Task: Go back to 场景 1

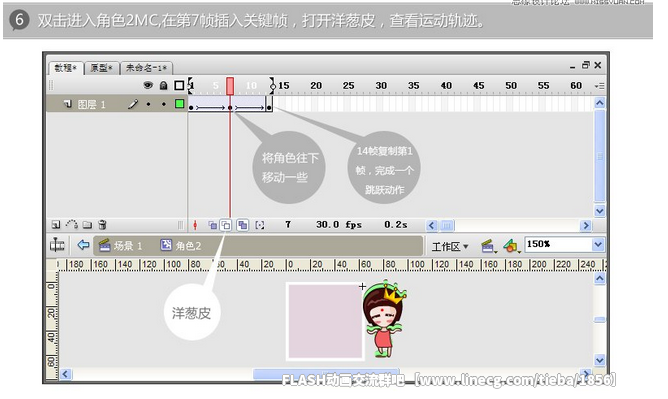Action: click(121, 246)
